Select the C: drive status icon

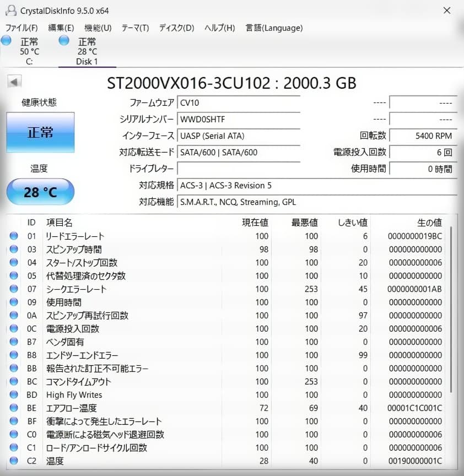pos(7,41)
